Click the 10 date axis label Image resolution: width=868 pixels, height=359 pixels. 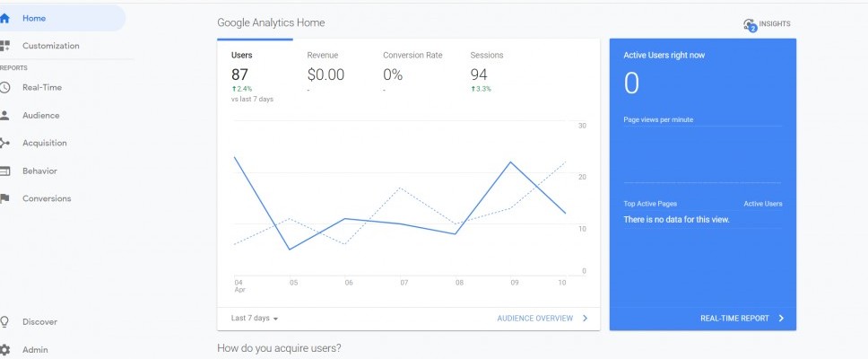(562, 283)
